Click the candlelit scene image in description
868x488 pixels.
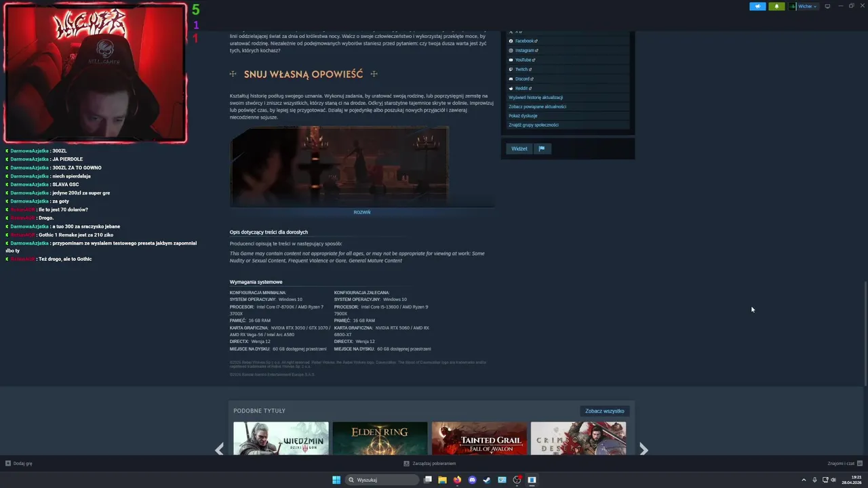(x=339, y=166)
